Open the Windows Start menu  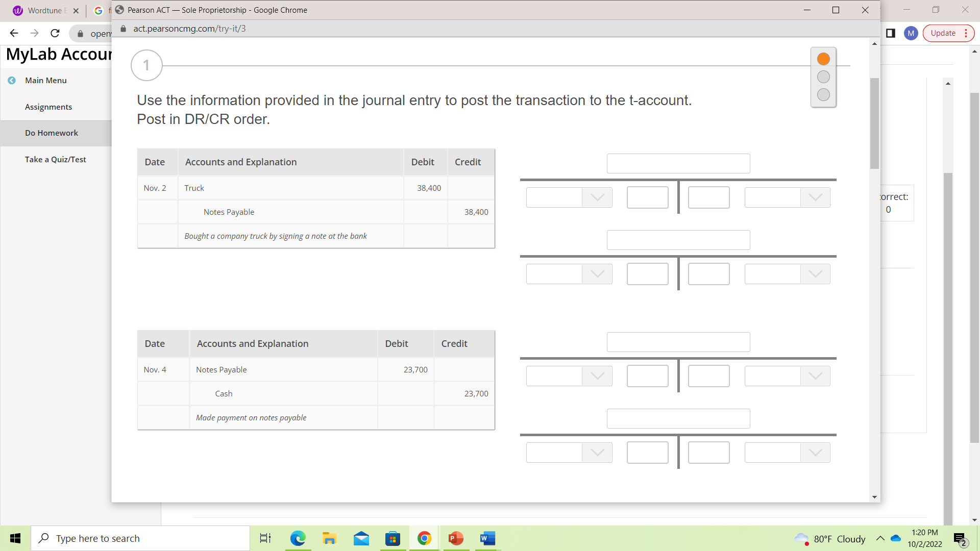15,538
